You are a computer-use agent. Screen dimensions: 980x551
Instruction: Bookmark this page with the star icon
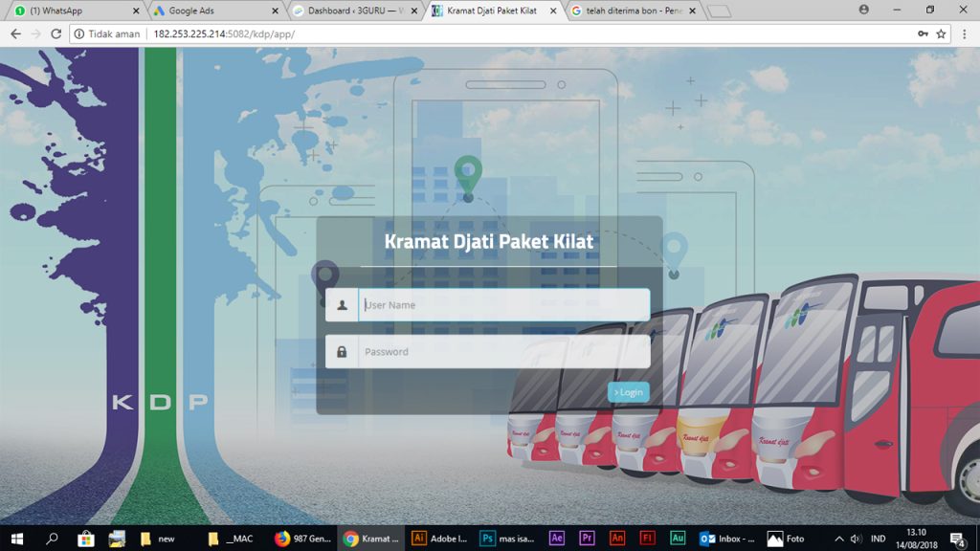click(x=941, y=33)
